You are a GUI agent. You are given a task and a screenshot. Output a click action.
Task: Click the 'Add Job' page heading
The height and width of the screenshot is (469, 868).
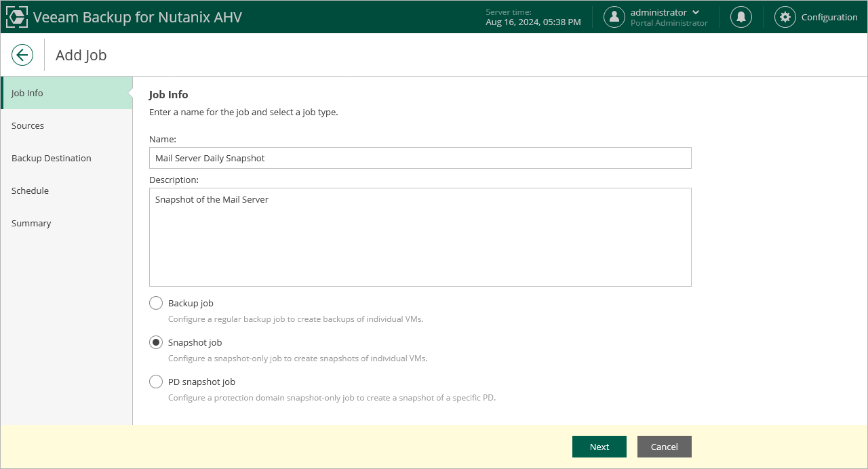[81, 55]
